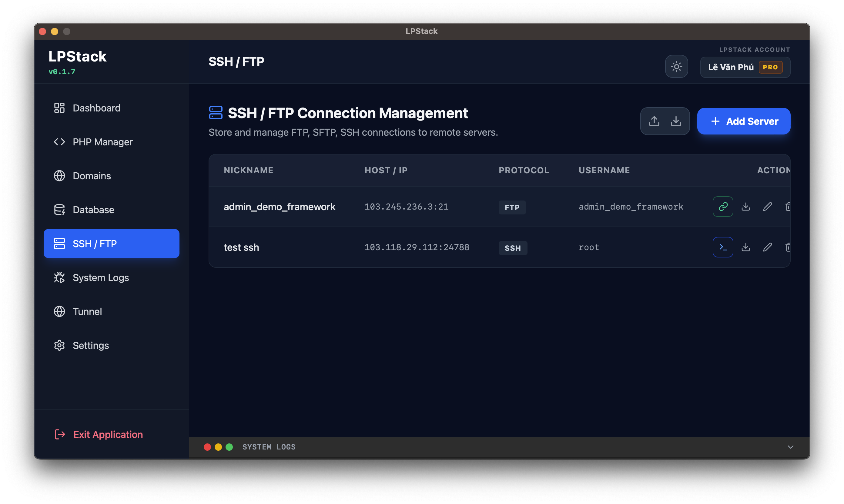Click the Add Server button
844x504 pixels.
[744, 121]
